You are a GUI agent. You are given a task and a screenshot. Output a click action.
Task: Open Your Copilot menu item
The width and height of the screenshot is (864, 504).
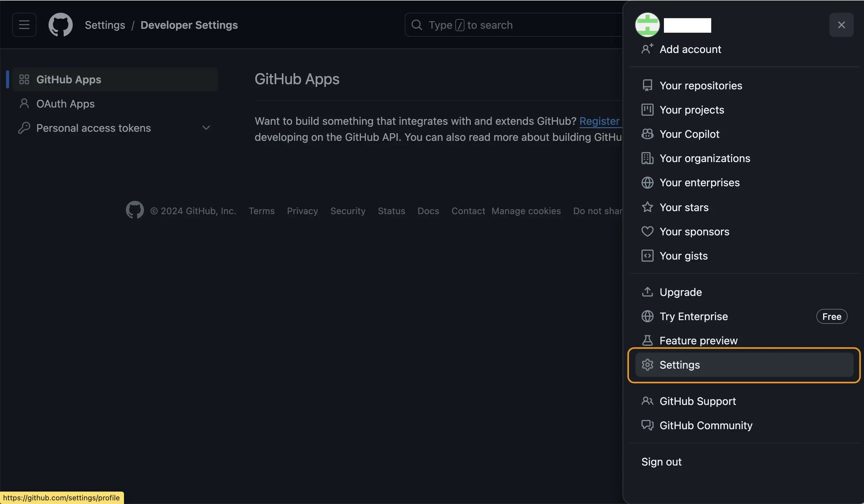tap(744, 134)
